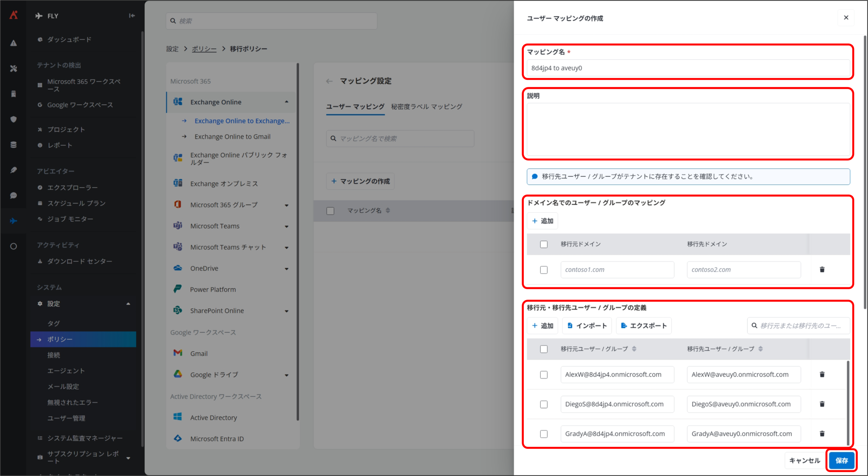Expand the OneDrive policy section
The height and width of the screenshot is (476, 868).
pyautogui.click(x=287, y=269)
